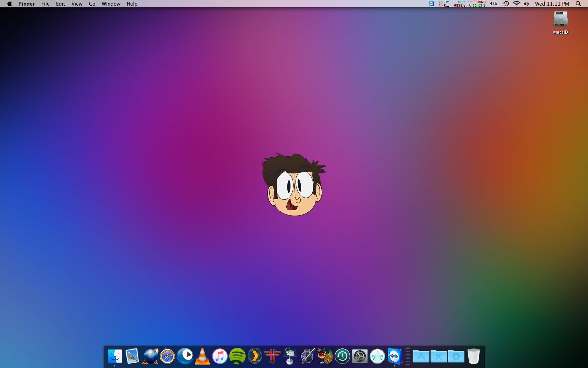The image size is (588, 368).
Task: Open VLC media player from the Dock
Action: [202, 356]
